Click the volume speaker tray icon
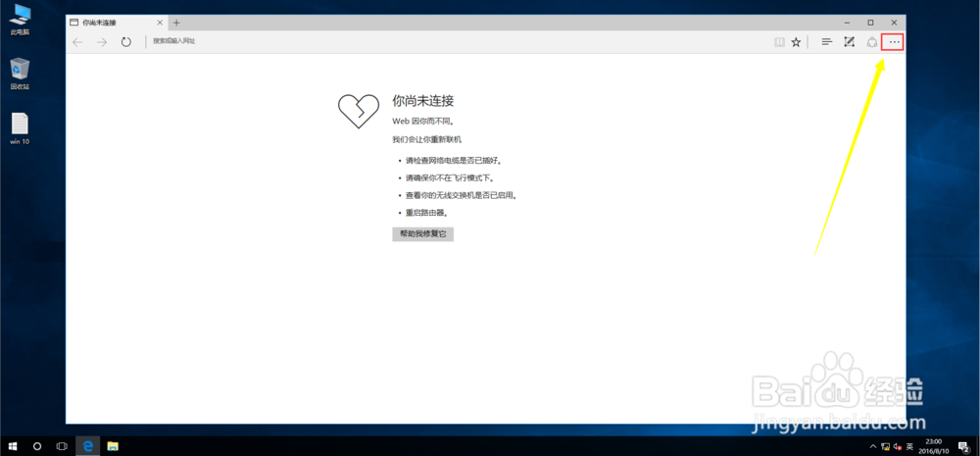Viewport: 980px width, 456px height. [x=898, y=446]
